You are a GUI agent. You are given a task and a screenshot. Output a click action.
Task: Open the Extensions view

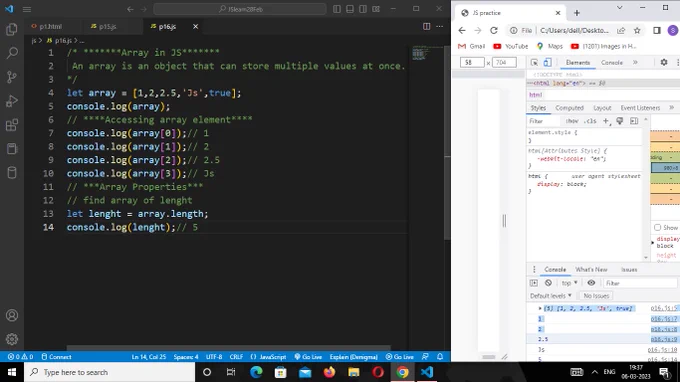point(12,125)
